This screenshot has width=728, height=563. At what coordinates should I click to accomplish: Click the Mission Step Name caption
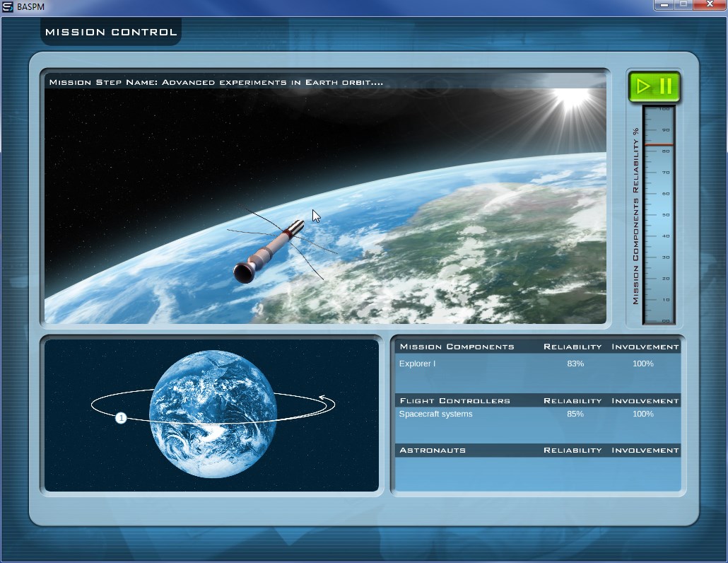(x=216, y=82)
